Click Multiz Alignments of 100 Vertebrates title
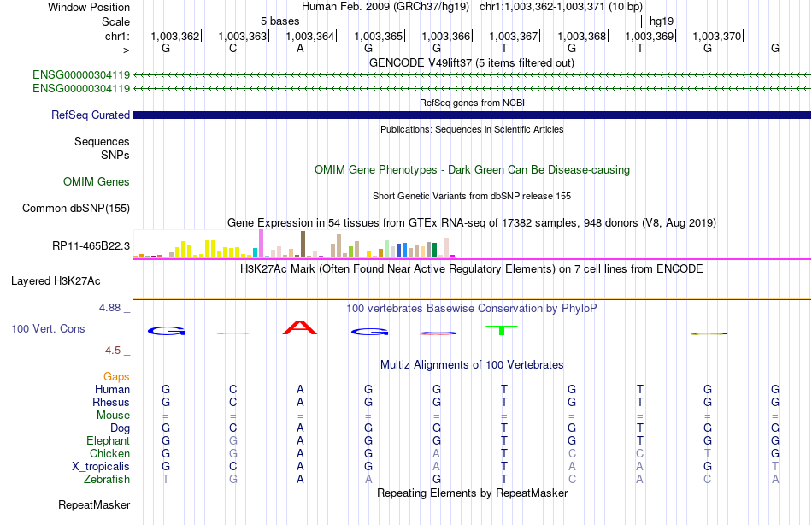This screenshot has height=525, width=812. click(x=472, y=365)
